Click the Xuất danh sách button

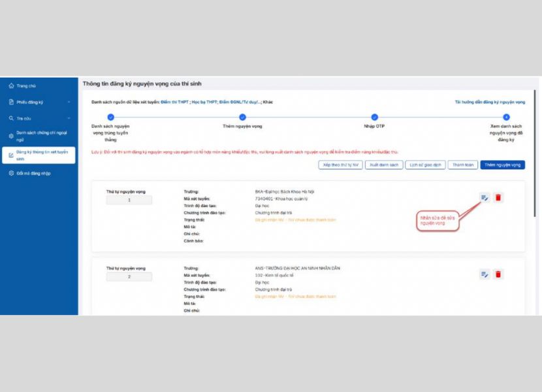383,165
